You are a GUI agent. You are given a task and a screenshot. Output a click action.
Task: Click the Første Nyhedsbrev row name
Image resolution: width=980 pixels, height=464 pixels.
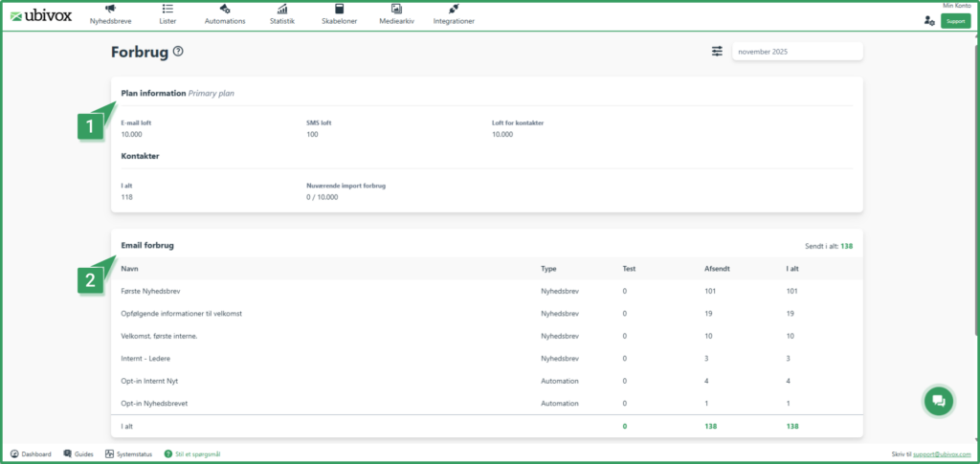pos(150,291)
